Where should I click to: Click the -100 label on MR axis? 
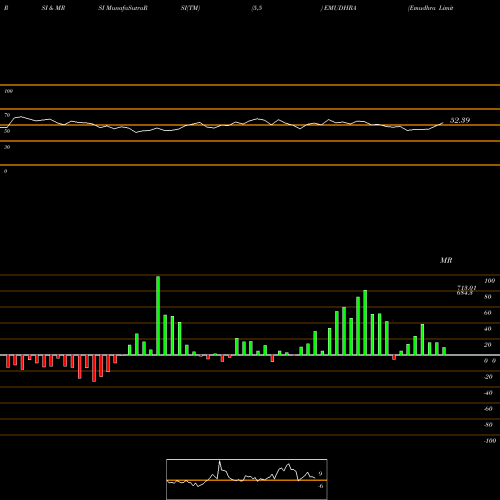point(490,441)
